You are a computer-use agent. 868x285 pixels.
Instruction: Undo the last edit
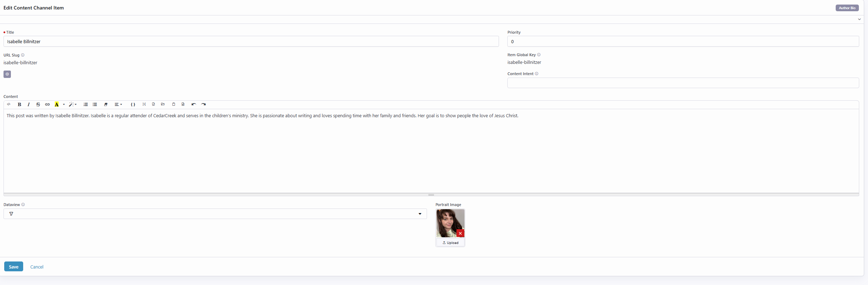[x=193, y=104]
